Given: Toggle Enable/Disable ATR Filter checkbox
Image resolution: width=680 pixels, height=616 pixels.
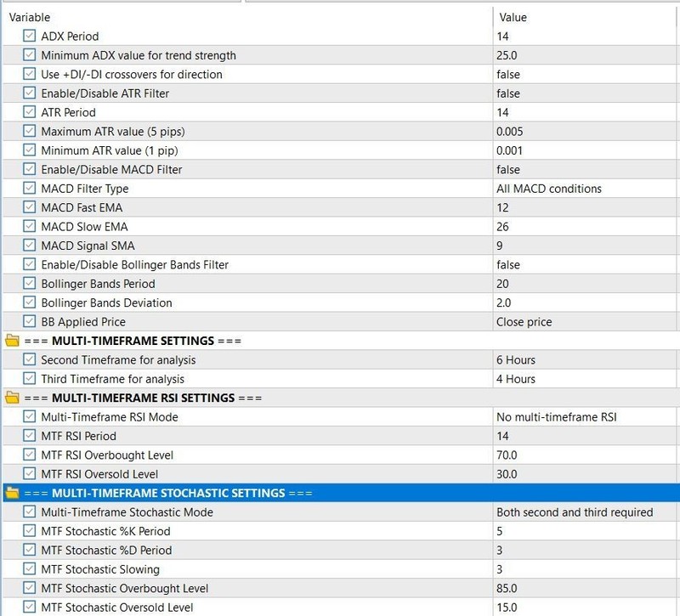Looking at the screenshot, I should point(29,93).
